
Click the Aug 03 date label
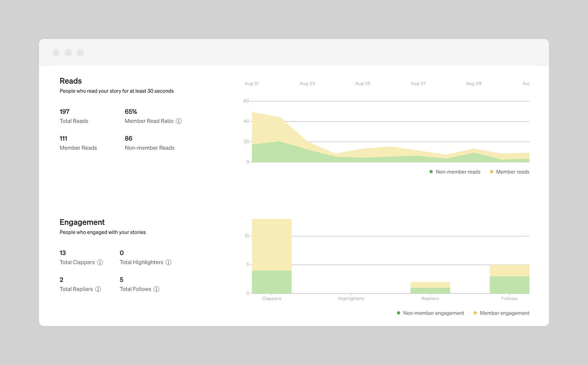[x=307, y=84]
